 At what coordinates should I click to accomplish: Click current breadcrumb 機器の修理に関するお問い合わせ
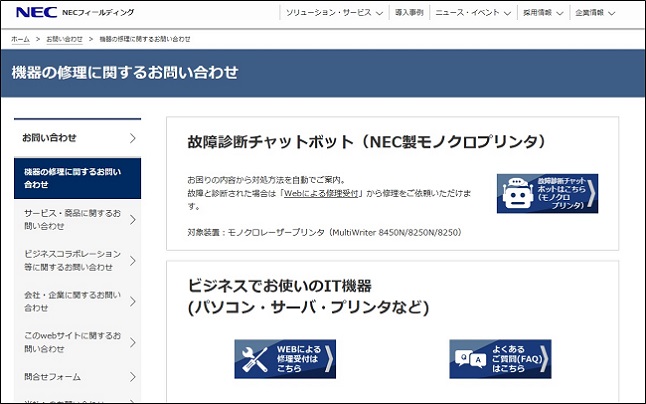(145, 39)
